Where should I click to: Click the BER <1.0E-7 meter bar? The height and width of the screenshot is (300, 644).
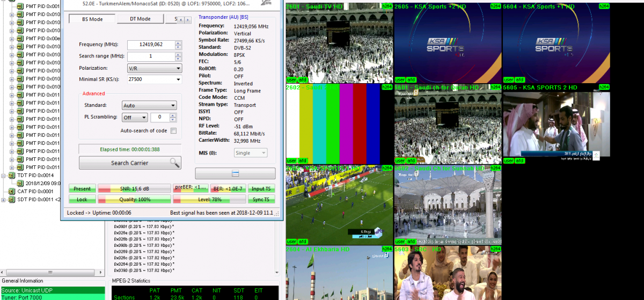click(x=228, y=188)
